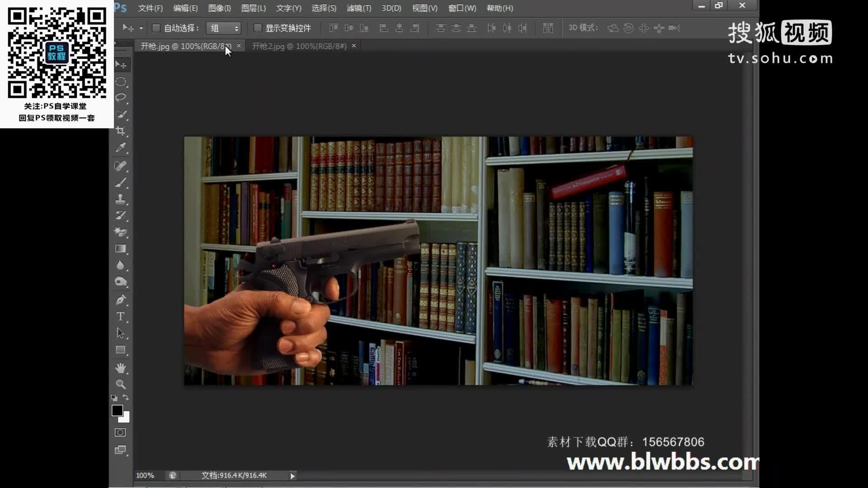Select the Pen tool
Image resolution: width=868 pixels, height=488 pixels.
click(x=120, y=300)
